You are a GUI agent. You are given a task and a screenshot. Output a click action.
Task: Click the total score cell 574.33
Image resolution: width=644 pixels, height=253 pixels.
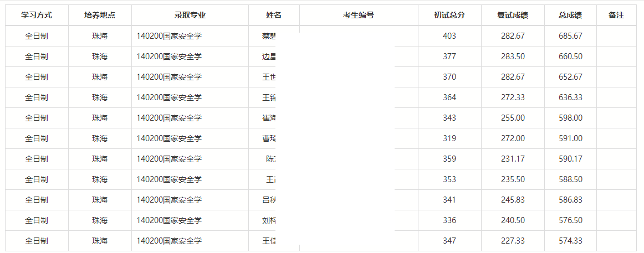[570, 241]
